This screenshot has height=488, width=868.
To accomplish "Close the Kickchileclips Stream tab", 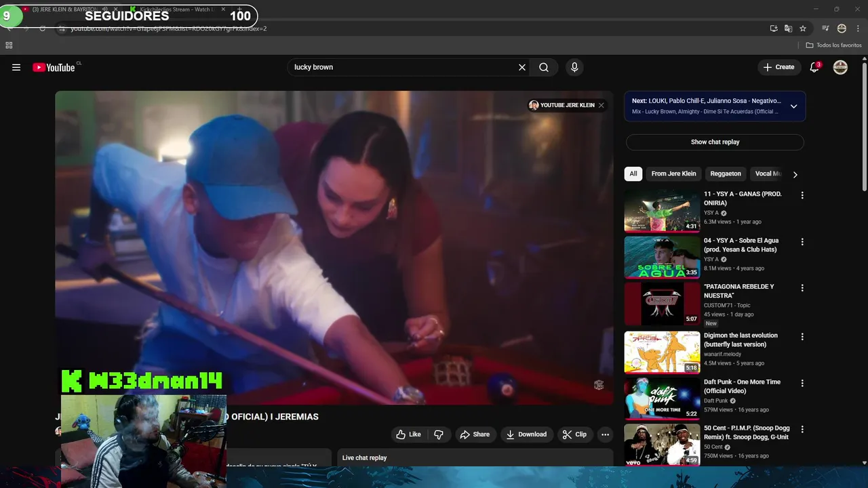I will (x=223, y=9).
